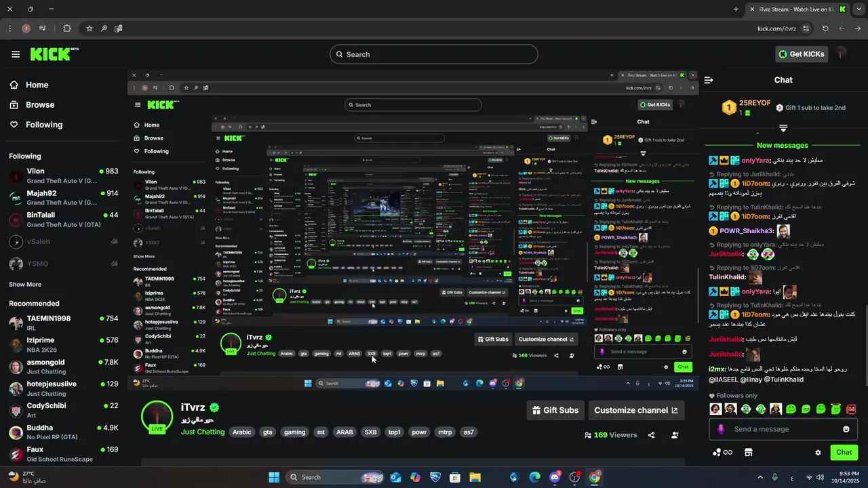The width and height of the screenshot is (868, 488).
Task: Click the SXB tag chip
Action: pos(370,432)
